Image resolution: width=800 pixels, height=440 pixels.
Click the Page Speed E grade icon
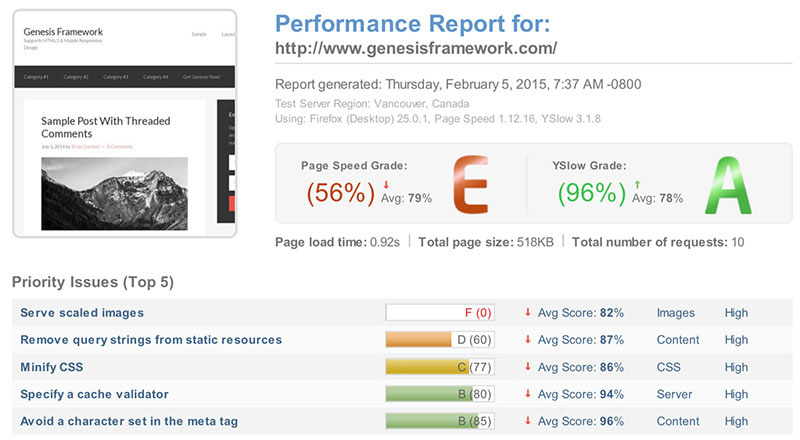(470, 184)
